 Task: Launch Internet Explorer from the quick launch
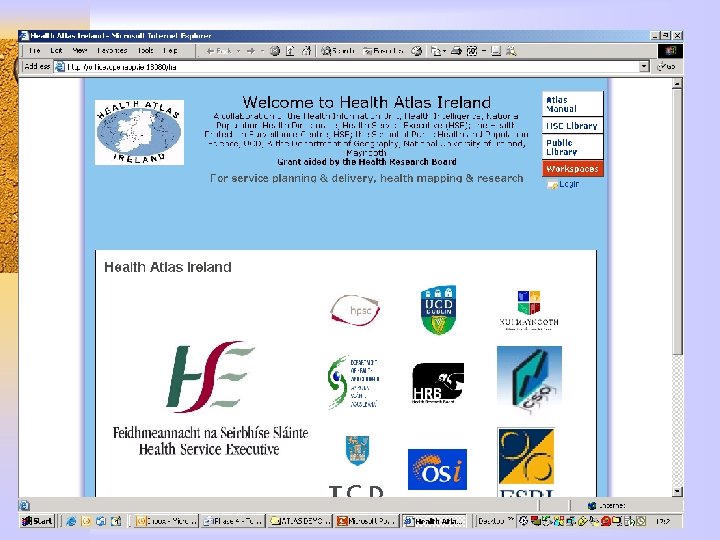click(71, 521)
